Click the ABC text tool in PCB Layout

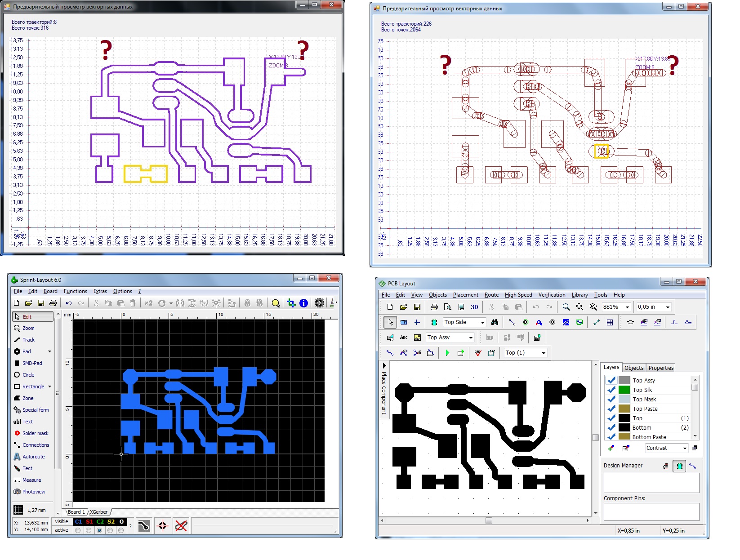404,338
